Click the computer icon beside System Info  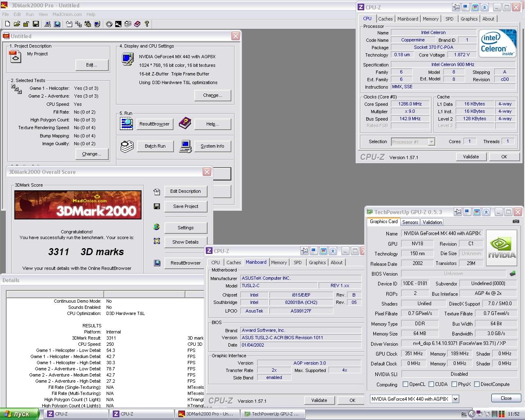185,146
